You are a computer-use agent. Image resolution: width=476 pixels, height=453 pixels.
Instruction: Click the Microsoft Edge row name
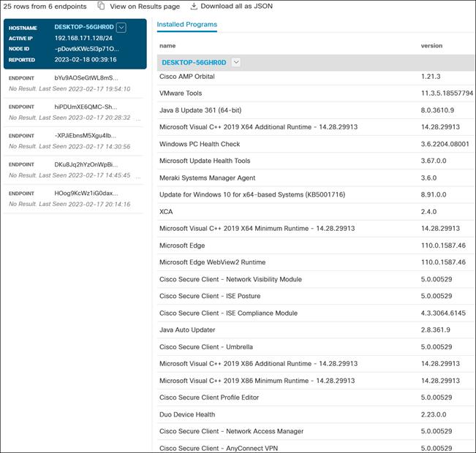[x=182, y=245]
